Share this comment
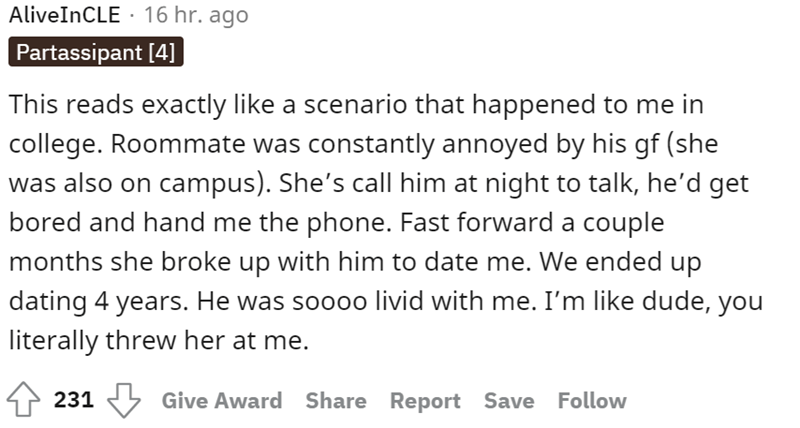This screenshot has width=800, height=428. click(335, 401)
